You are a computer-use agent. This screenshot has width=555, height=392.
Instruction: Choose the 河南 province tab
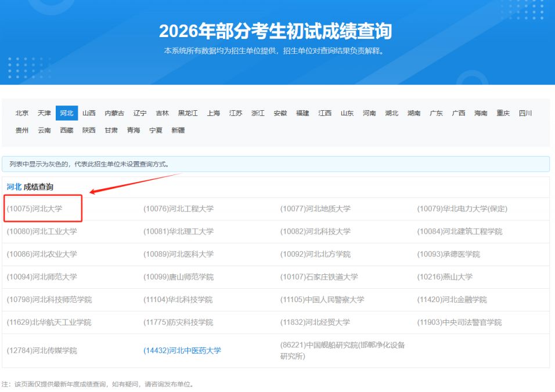click(369, 113)
